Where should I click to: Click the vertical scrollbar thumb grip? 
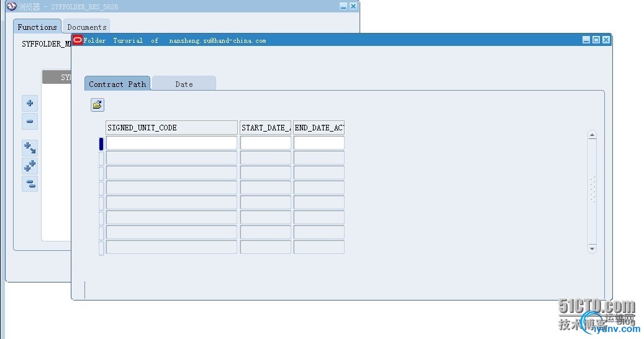coord(592,189)
